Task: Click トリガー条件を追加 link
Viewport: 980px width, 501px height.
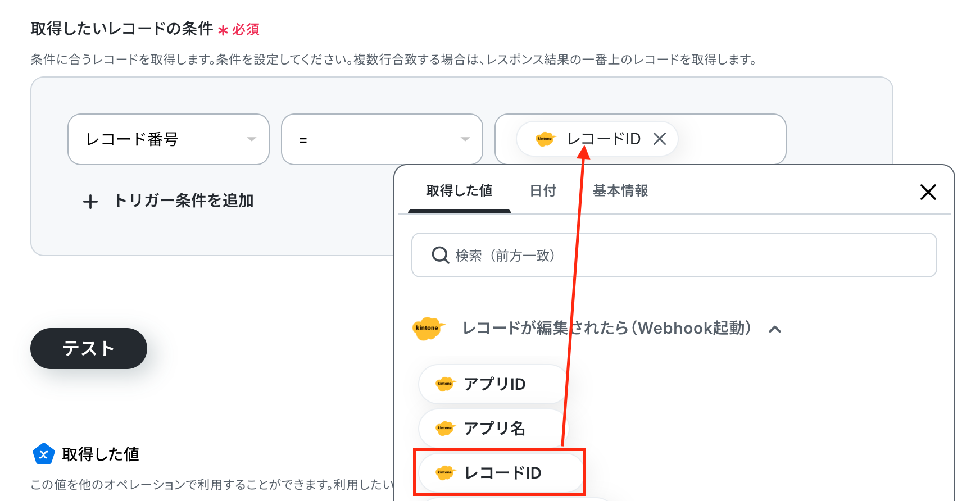Action: point(184,201)
